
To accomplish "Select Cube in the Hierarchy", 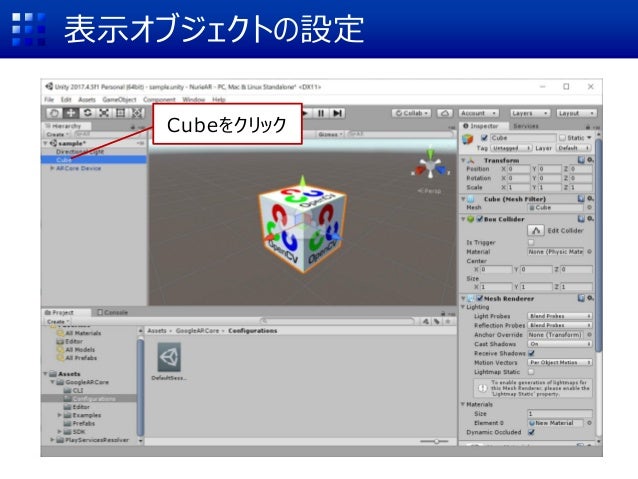I will (x=94, y=160).
